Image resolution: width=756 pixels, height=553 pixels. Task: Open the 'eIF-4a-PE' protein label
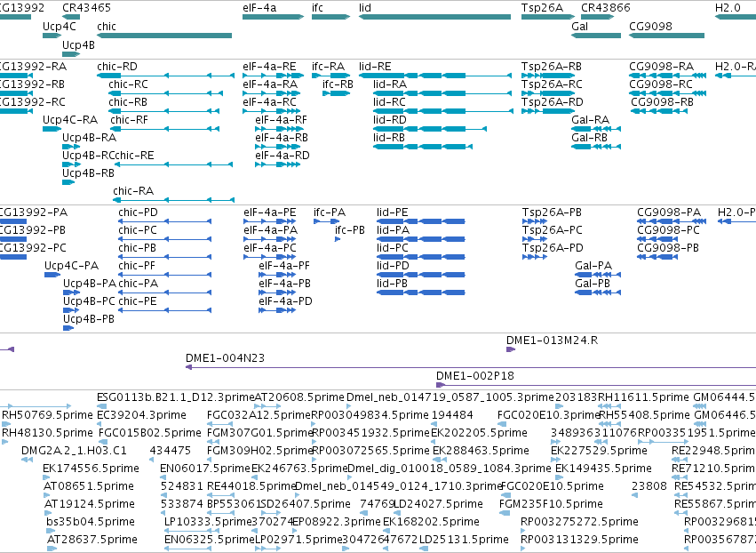(x=270, y=212)
